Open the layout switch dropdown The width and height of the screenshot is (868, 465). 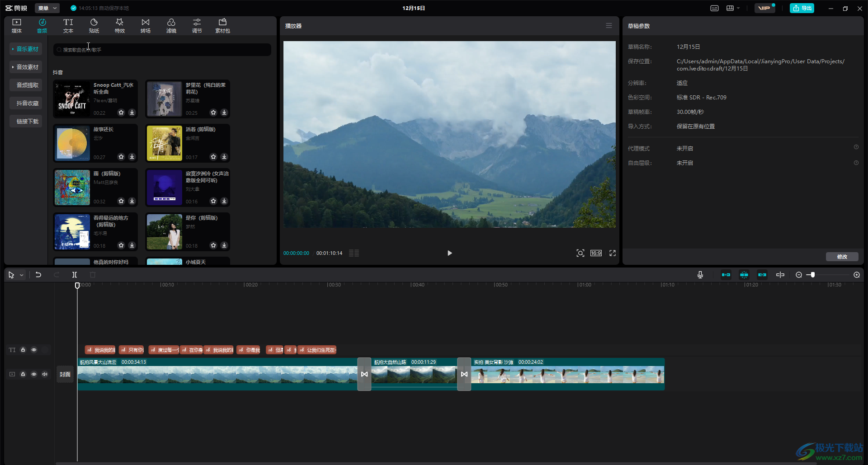click(733, 8)
